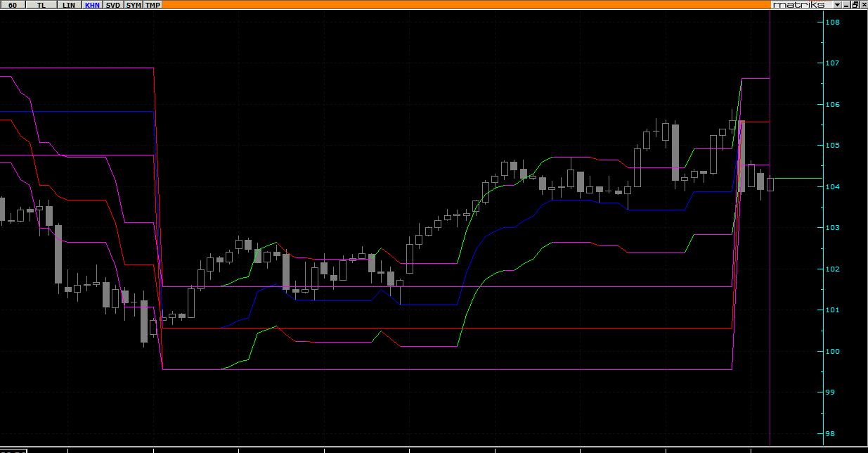Click the SYM toolbar button
Screen dimensions: 868x453
(x=133, y=4)
